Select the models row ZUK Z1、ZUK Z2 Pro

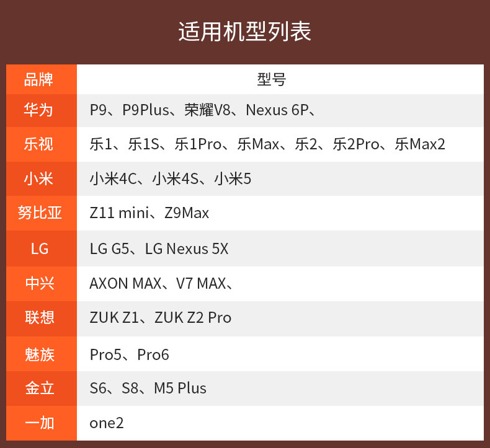click(x=280, y=318)
